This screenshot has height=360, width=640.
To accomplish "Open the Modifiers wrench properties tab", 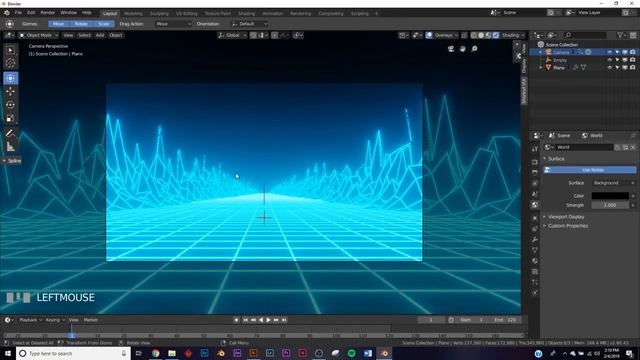I will tap(535, 240).
